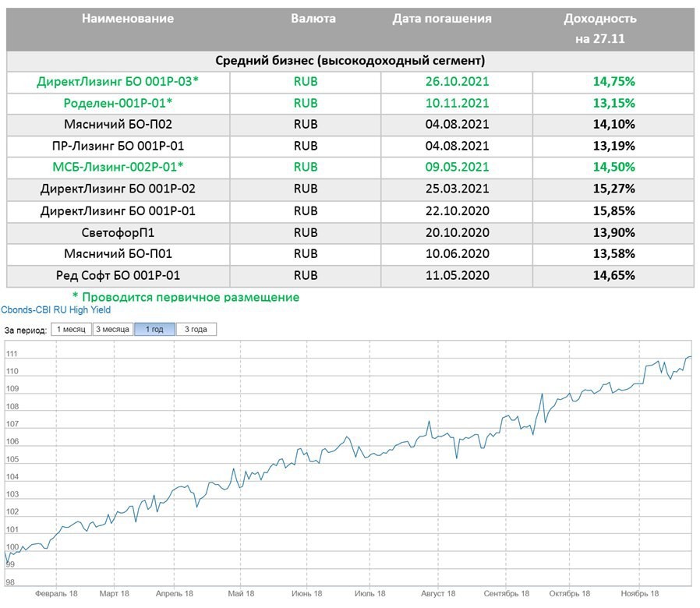Click the 'Наименование' column header
This screenshot has height=608, width=700.
coord(127,19)
